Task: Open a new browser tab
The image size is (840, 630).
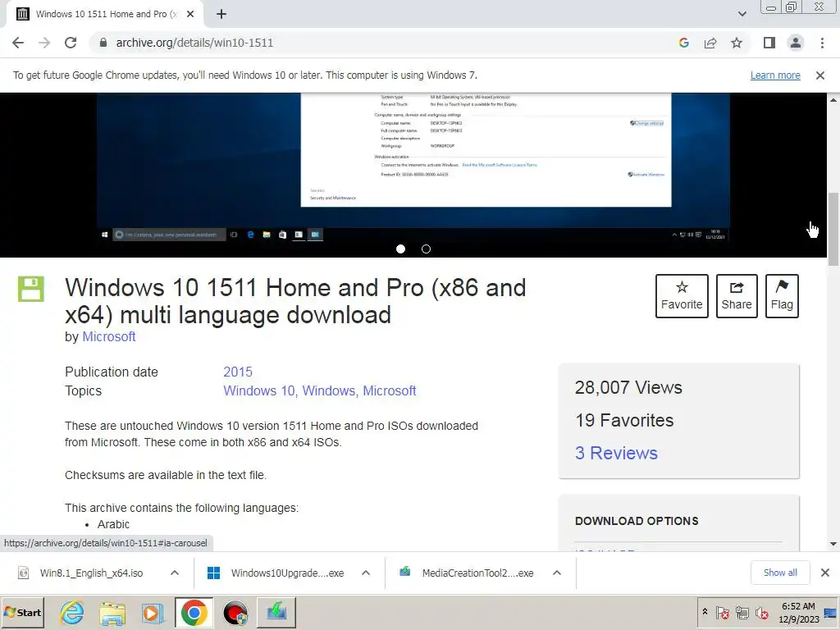Action: (x=221, y=15)
